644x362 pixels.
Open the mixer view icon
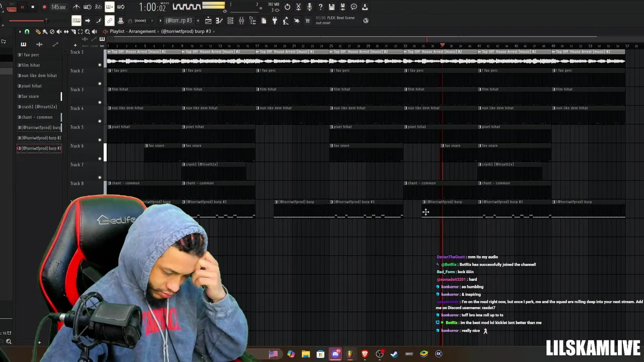tap(242, 21)
